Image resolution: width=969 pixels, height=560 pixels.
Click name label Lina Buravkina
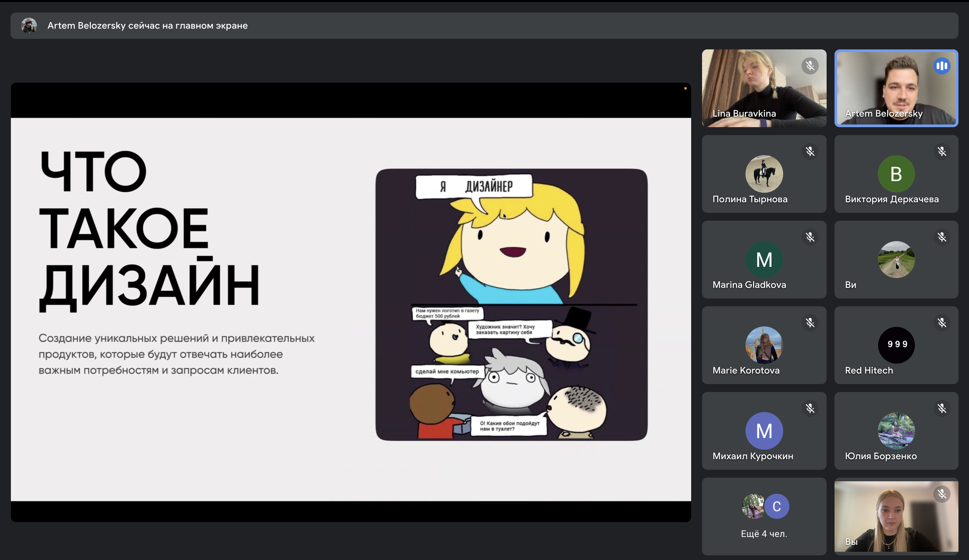click(744, 113)
